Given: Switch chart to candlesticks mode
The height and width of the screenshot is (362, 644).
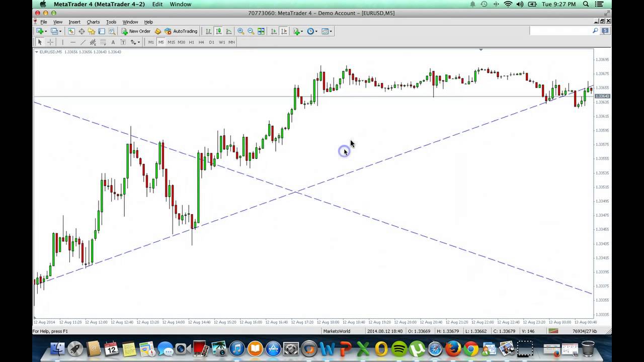Looking at the screenshot, I should click(x=218, y=31).
